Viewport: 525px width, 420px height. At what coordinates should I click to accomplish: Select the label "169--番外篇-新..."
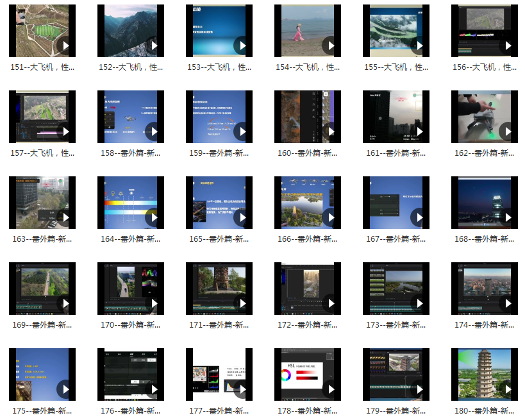click(42, 325)
